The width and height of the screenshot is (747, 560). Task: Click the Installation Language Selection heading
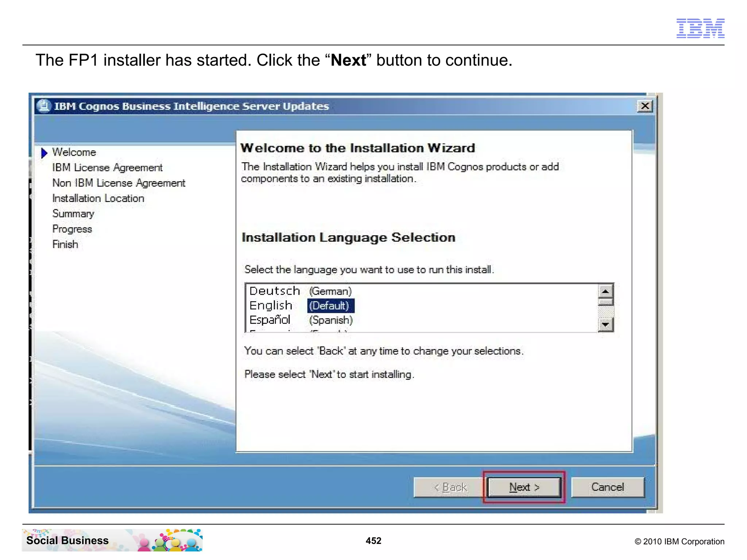[348, 237]
